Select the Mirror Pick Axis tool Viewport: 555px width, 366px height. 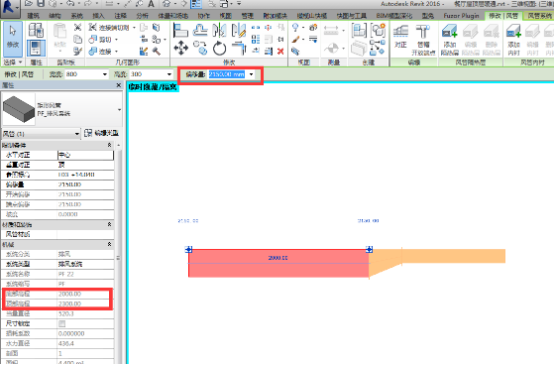[x=219, y=30]
